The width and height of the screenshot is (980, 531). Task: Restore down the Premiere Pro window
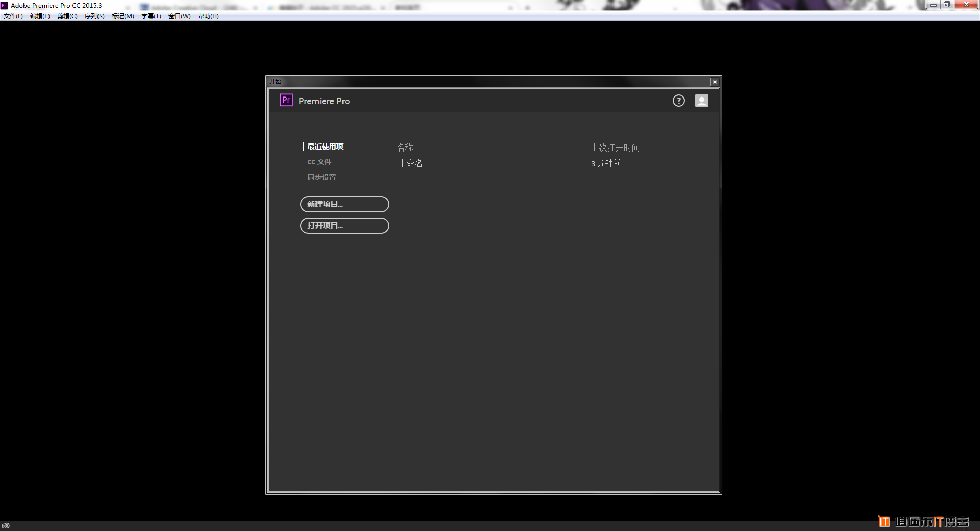pos(946,5)
